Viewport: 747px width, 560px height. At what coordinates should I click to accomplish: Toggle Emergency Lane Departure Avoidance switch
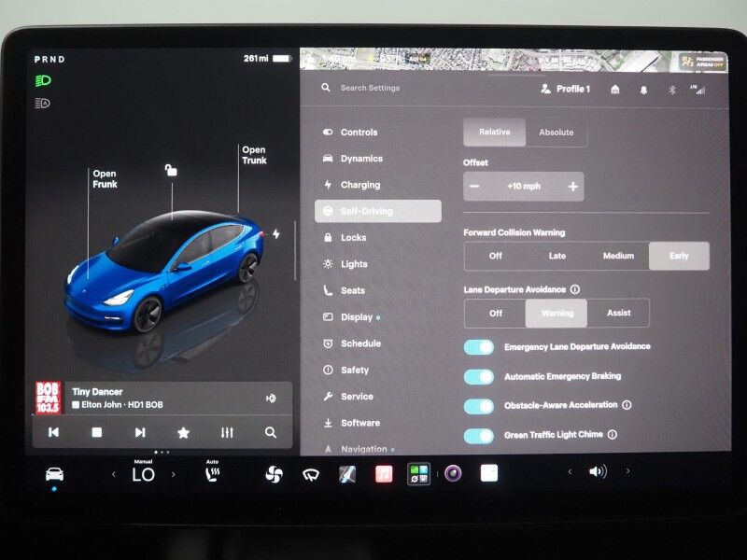point(479,346)
